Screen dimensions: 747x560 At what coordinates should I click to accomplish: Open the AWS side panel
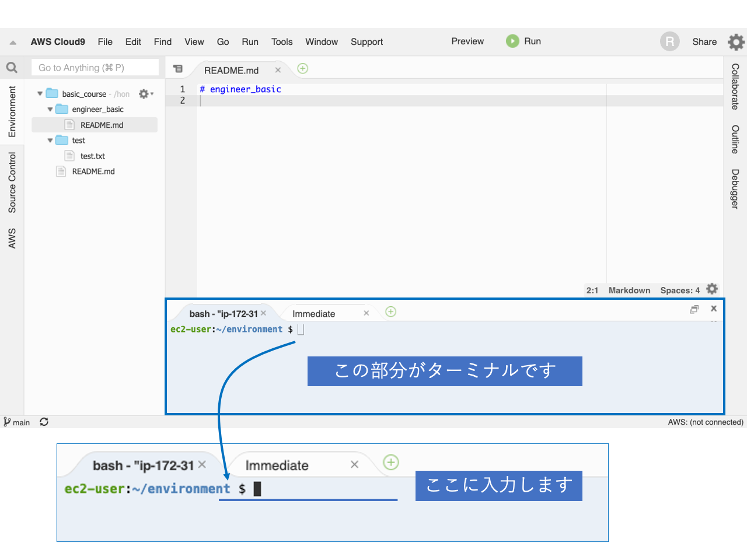pyautogui.click(x=12, y=239)
